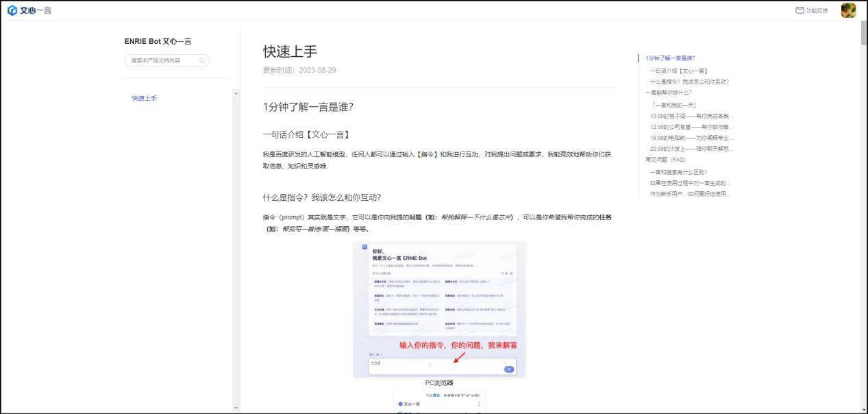
Task: Open the 功能反馈 feedback envelope icon
Action: (x=799, y=10)
